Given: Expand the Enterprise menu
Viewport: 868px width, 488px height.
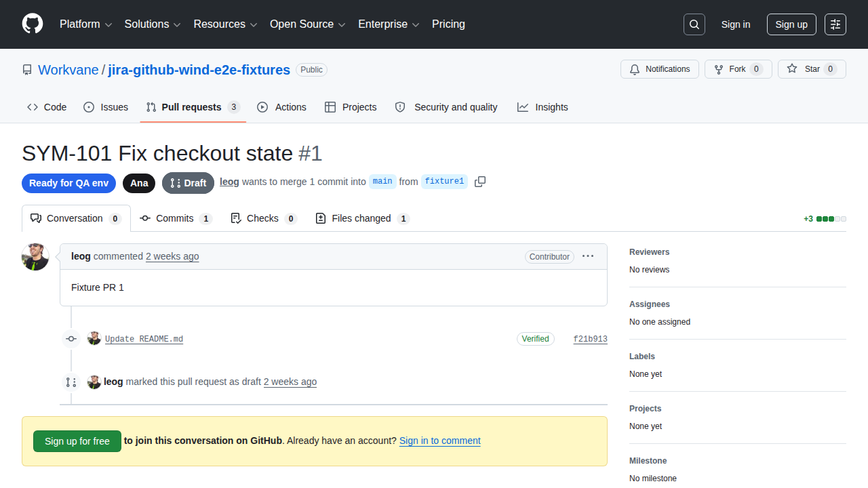Looking at the screenshot, I should (x=389, y=24).
